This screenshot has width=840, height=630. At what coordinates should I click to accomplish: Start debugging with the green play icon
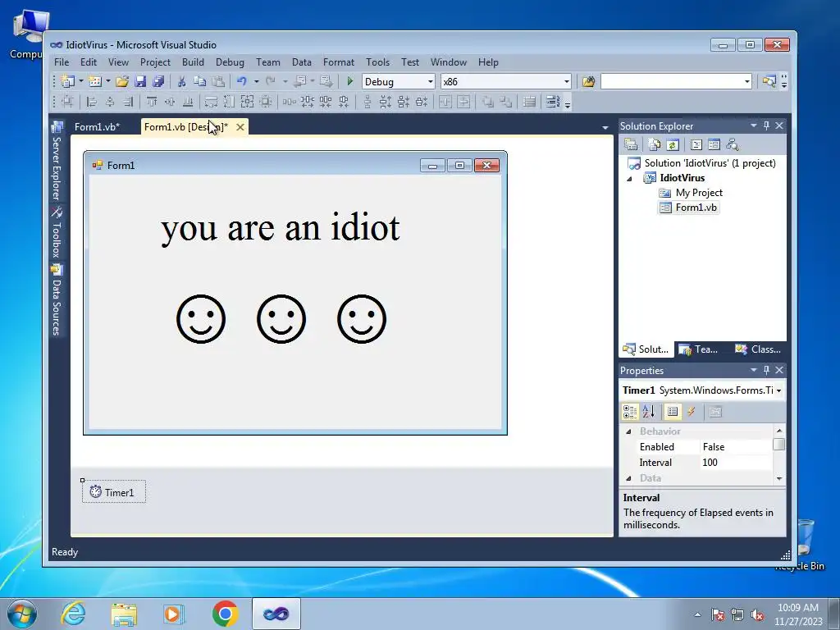pos(349,81)
